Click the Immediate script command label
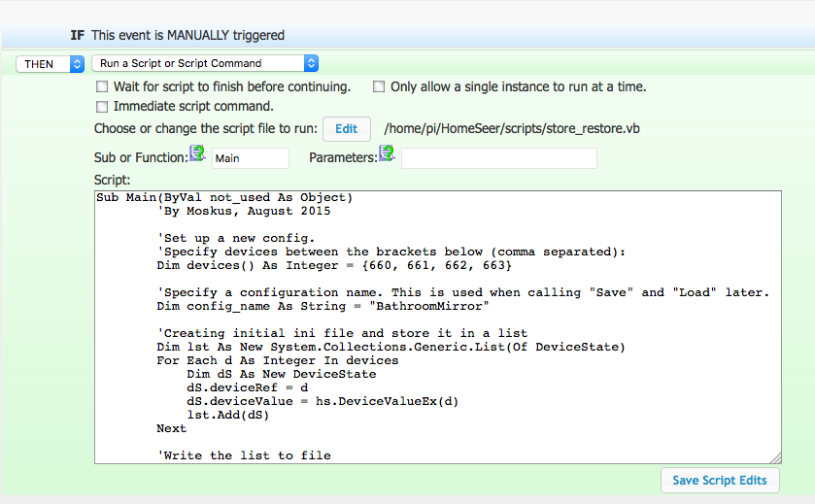Viewport: 815px width, 504px height. tap(193, 107)
